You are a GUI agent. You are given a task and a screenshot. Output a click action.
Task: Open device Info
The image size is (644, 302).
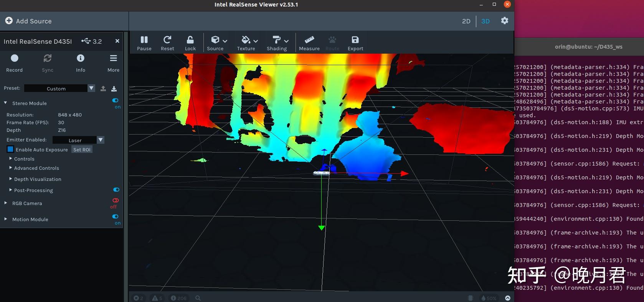pos(81,62)
